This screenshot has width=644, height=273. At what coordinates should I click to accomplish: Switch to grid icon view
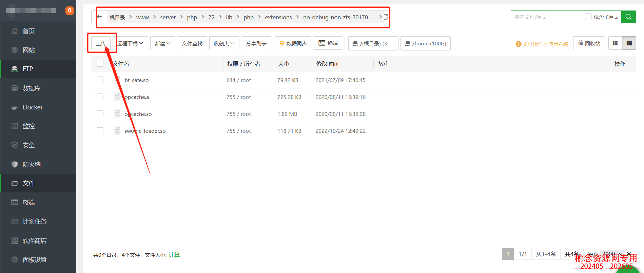(x=615, y=43)
